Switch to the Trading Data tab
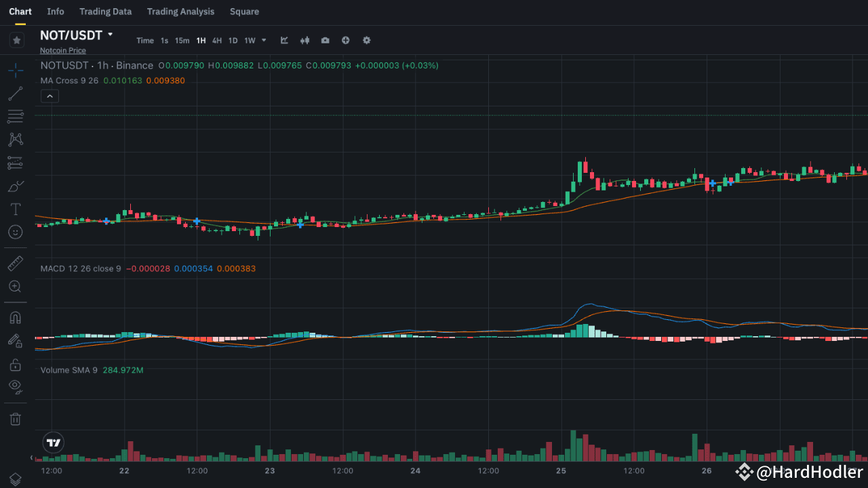Image resolution: width=868 pixels, height=488 pixels. coord(105,12)
